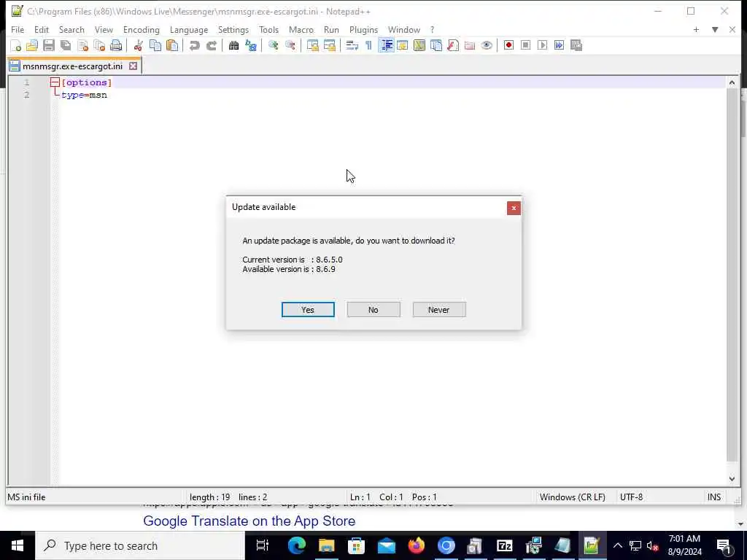Toggle Show All Characters pilcrow icon

(x=368, y=45)
